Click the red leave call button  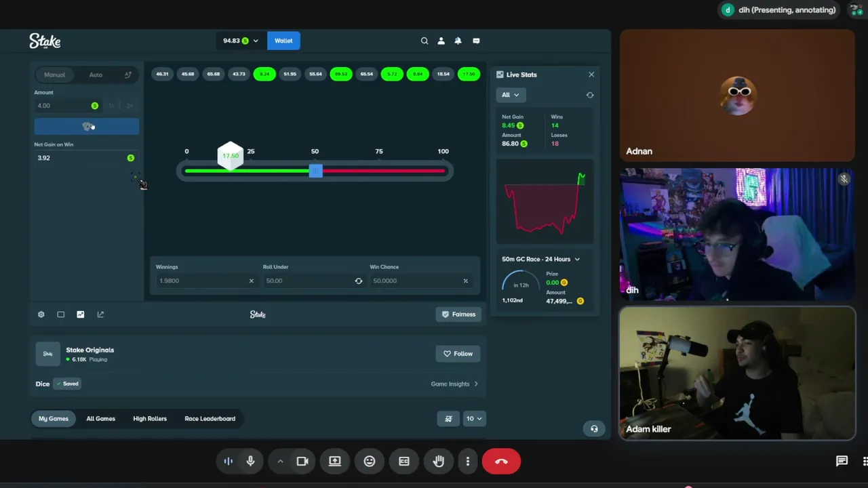[501, 462]
